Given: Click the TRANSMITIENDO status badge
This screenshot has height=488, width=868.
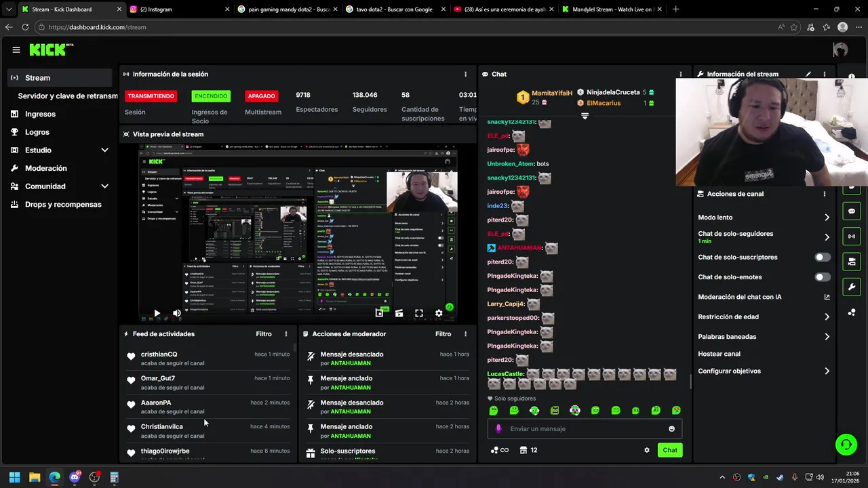Looking at the screenshot, I should pyautogui.click(x=151, y=96).
